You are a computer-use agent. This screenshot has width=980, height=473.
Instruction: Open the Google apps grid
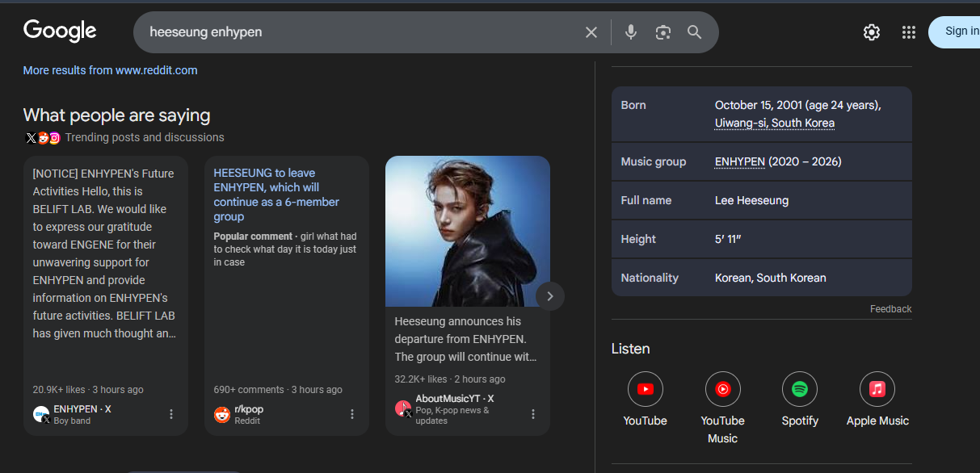click(909, 32)
